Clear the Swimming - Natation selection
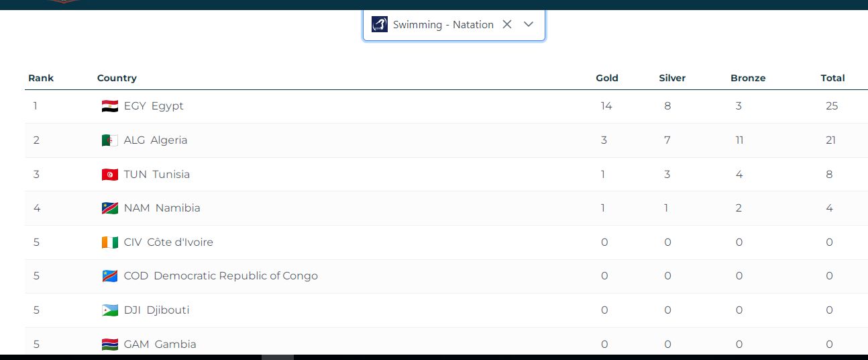 pyautogui.click(x=507, y=25)
